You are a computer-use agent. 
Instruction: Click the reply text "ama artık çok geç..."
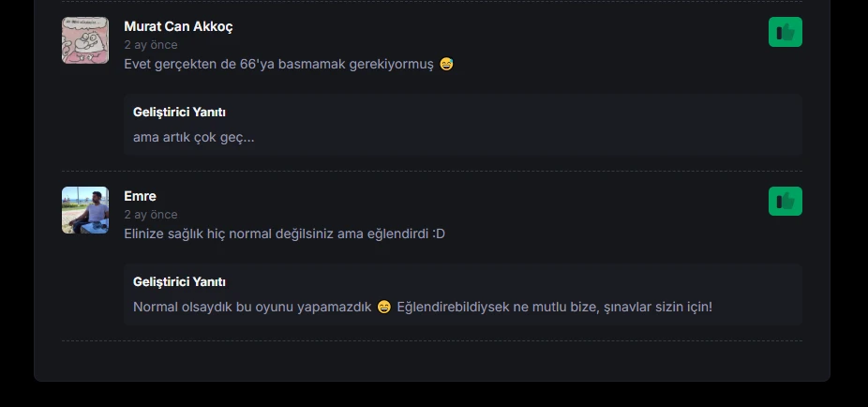tap(194, 137)
